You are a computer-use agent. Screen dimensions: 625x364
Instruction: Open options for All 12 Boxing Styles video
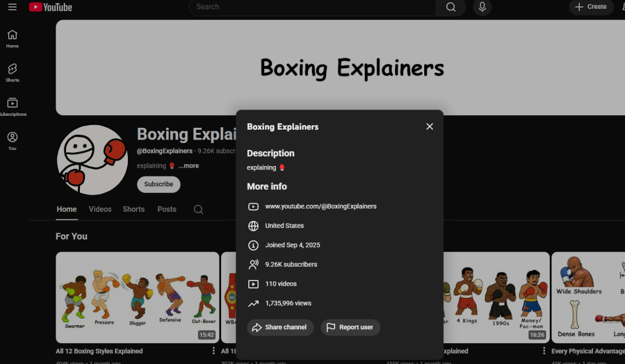click(214, 351)
